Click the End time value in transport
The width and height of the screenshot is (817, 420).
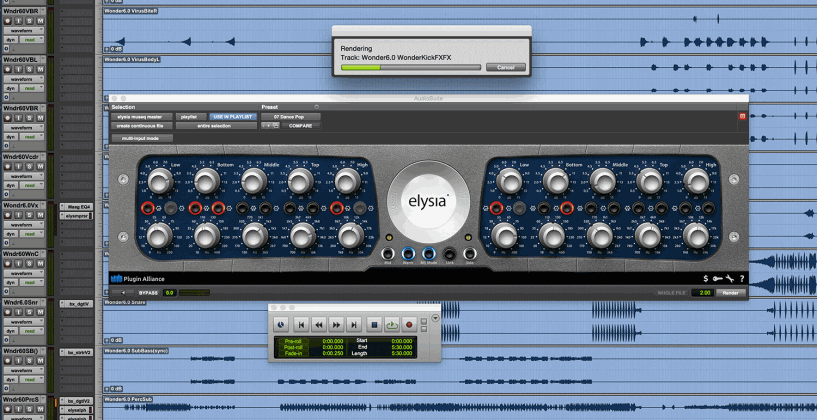pyautogui.click(x=402, y=347)
